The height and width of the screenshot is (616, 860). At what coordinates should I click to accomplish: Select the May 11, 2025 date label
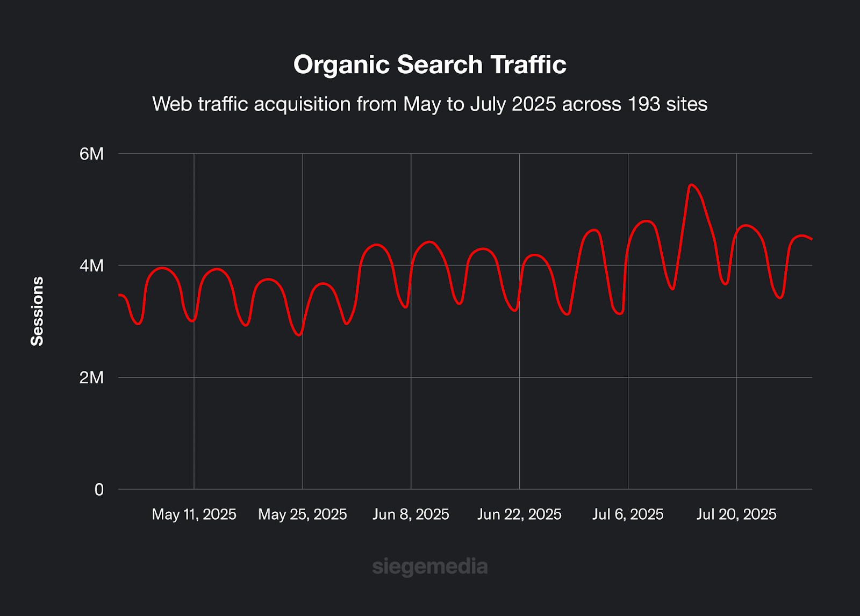click(x=194, y=514)
